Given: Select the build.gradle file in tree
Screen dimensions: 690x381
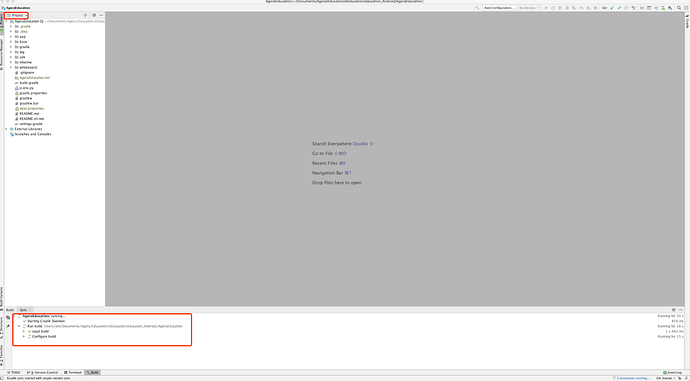Looking at the screenshot, I should (x=29, y=83).
